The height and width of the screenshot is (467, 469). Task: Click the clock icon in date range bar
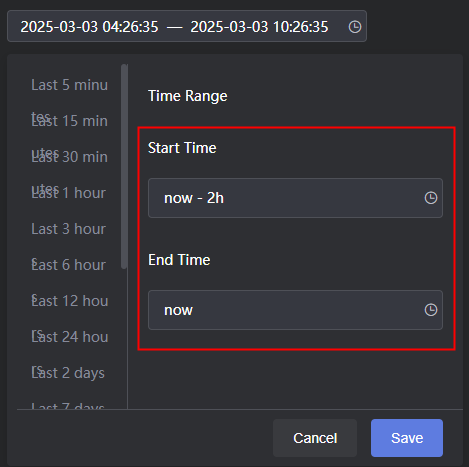pos(355,27)
